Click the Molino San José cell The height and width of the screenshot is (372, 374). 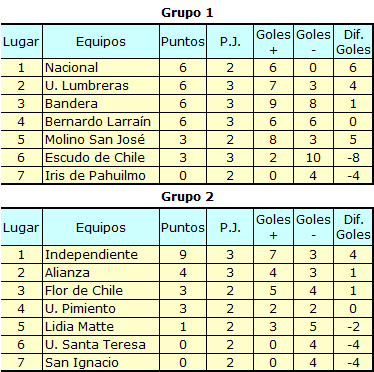pyautogui.click(x=101, y=140)
